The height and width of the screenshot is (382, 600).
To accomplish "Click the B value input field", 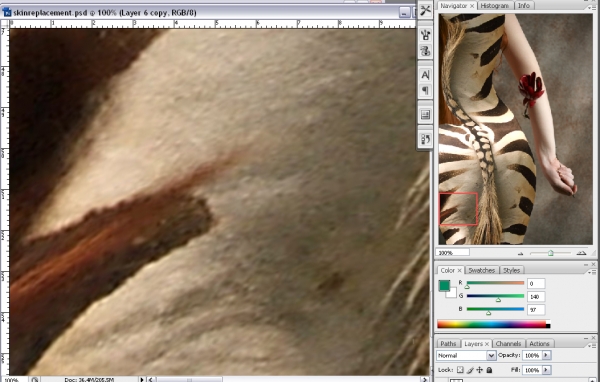I will [536, 310].
